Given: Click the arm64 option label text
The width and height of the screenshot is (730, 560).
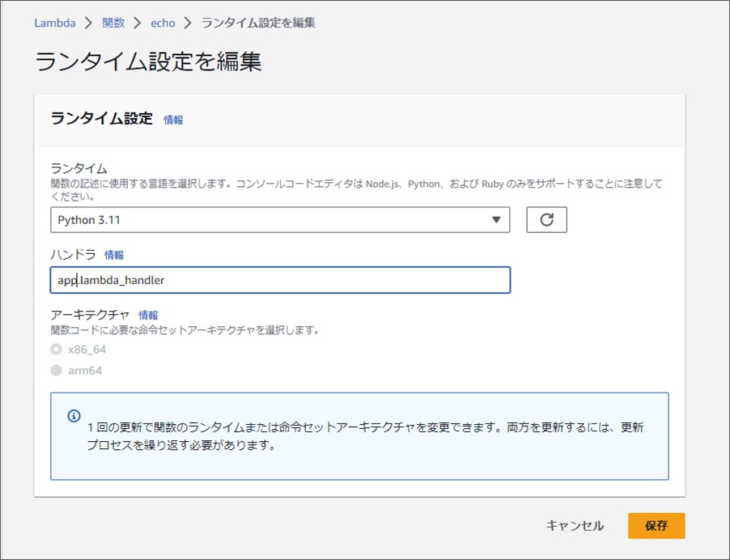Looking at the screenshot, I should [85, 371].
